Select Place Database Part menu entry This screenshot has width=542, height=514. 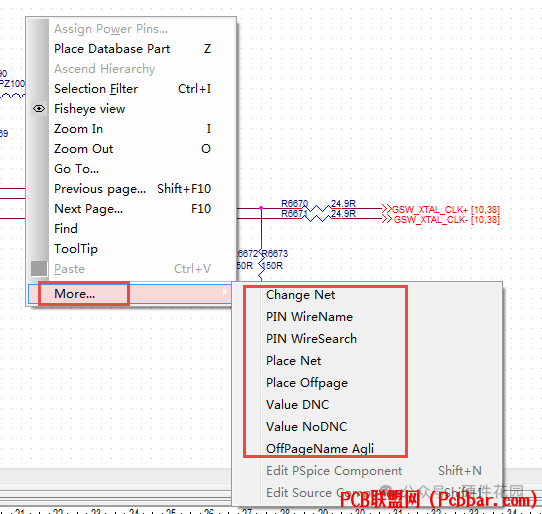(x=131, y=49)
